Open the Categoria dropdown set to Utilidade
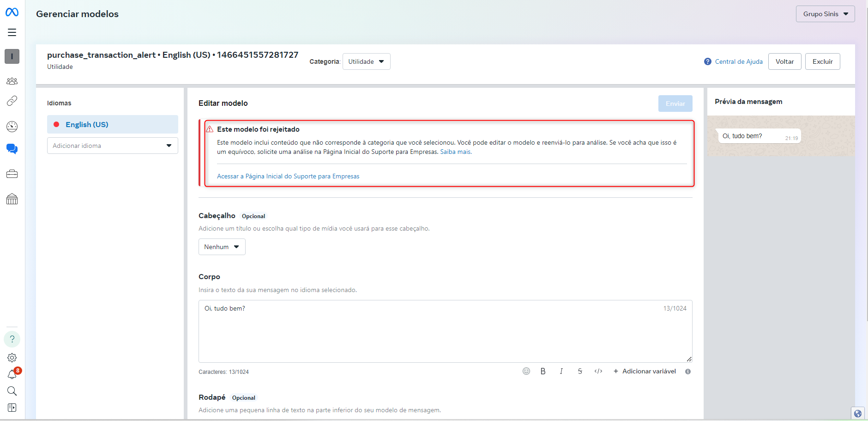Screen dimensions: 868x421 pos(366,61)
